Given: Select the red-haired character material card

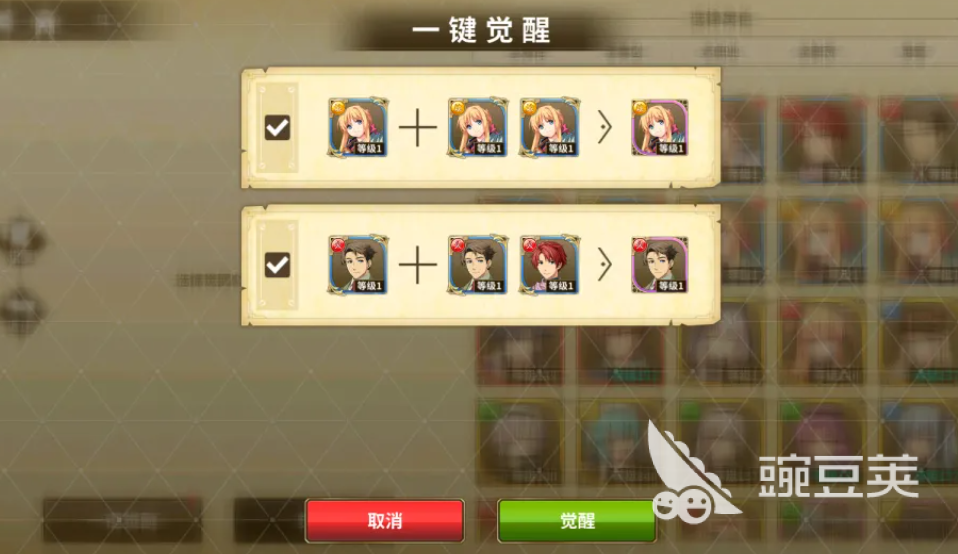Looking at the screenshot, I should [x=549, y=264].
